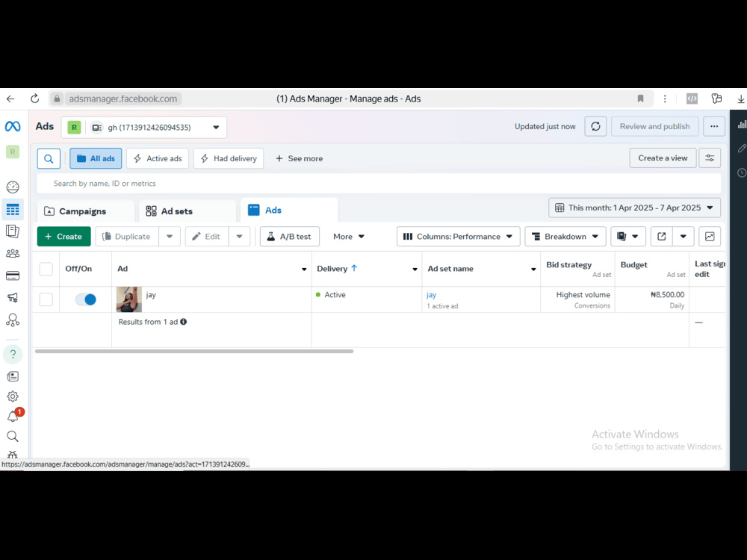Open the Ad set name column dropdown arrow
This screenshot has width=747, height=560.
tap(533, 270)
